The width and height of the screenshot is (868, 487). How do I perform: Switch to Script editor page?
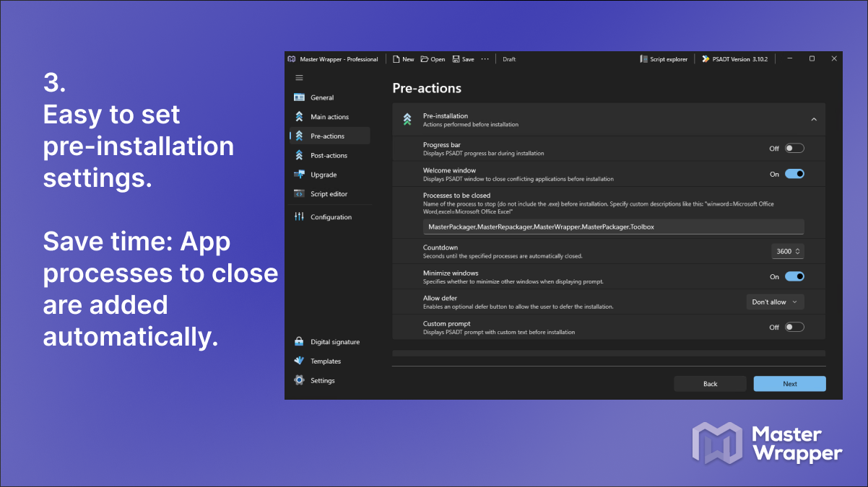pos(329,194)
